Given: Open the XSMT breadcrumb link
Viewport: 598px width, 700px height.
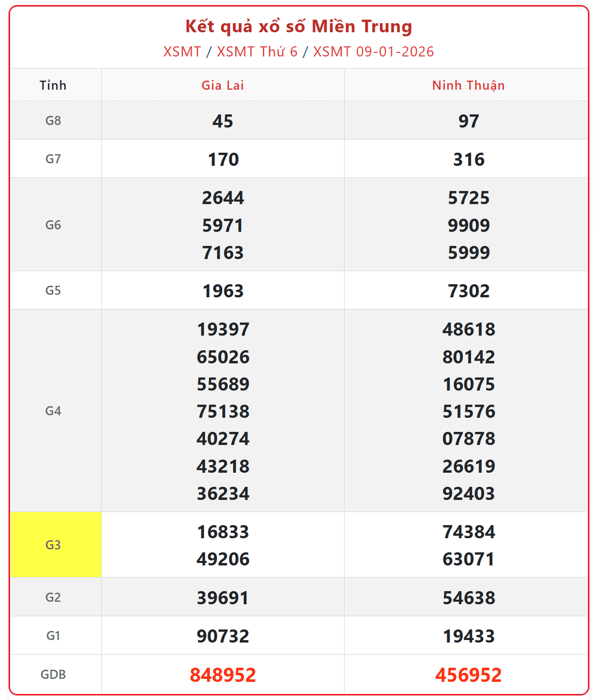Looking at the screenshot, I should (182, 52).
